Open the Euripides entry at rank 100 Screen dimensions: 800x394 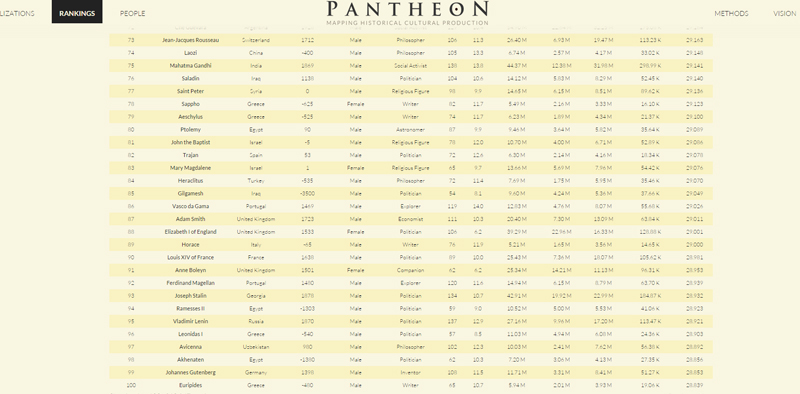click(190, 385)
